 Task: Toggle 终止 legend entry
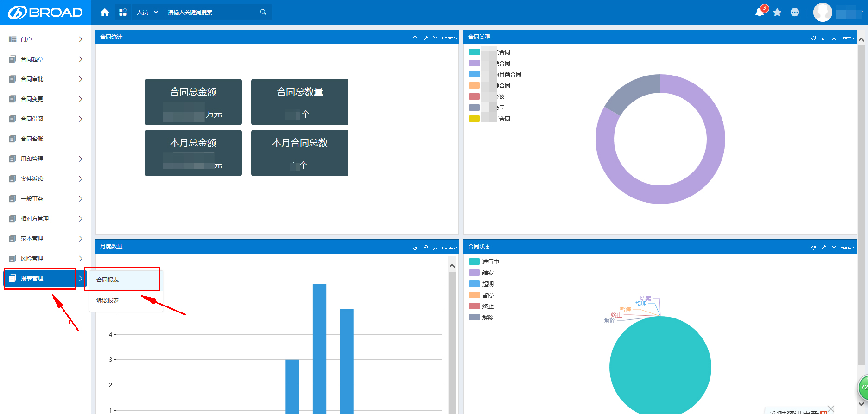(x=481, y=306)
